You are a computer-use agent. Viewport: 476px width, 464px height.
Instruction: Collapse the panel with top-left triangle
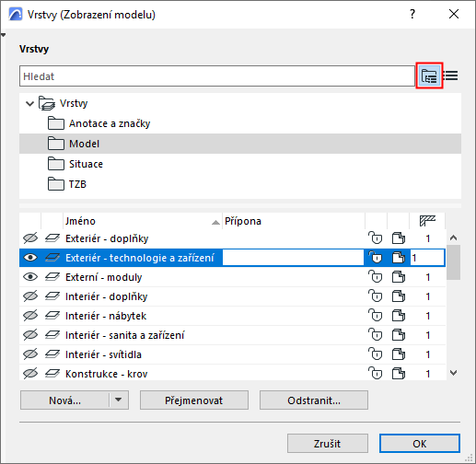coord(4,35)
